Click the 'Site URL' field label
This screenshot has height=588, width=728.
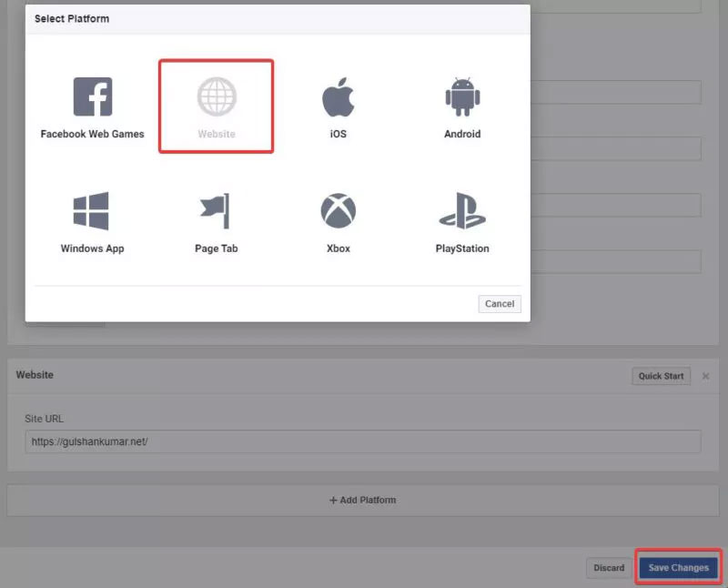click(x=43, y=419)
